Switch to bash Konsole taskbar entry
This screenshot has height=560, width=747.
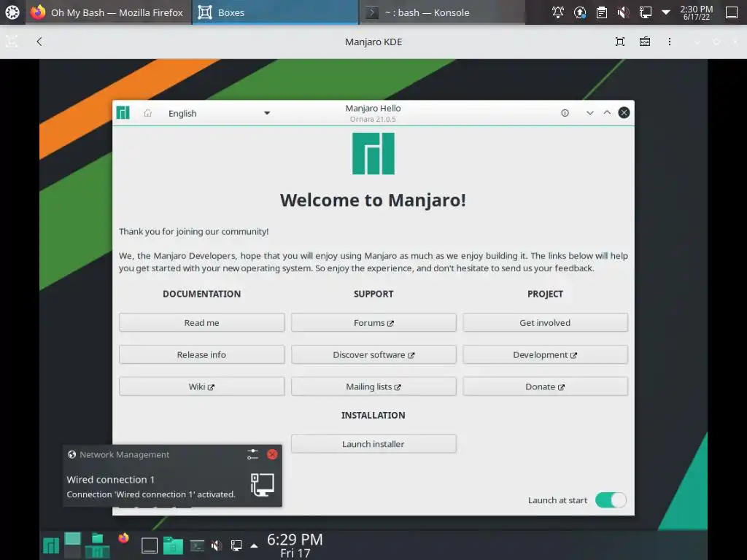coord(441,12)
